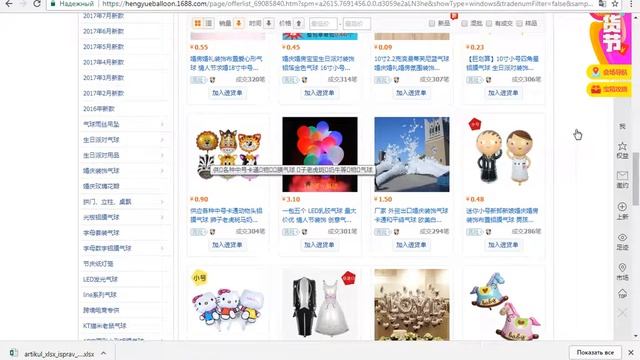Add ¥3.10 LED balloons to list
Image resolution: width=640 pixels, height=360 pixels.
pyautogui.click(x=319, y=245)
